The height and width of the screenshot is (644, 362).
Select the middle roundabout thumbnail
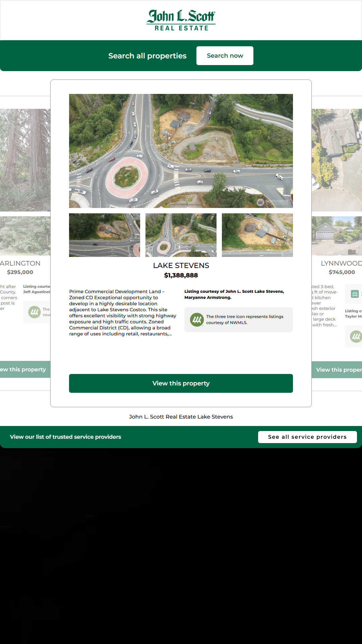pyautogui.click(x=181, y=235)
